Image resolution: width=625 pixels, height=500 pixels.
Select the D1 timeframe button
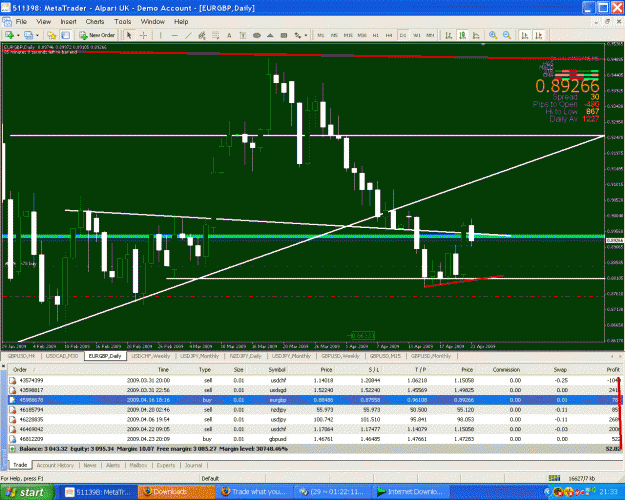(x=403, y=35)
